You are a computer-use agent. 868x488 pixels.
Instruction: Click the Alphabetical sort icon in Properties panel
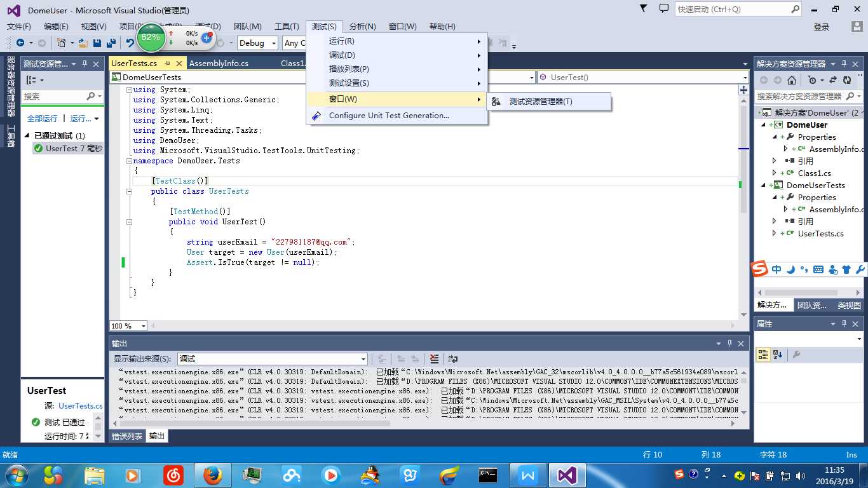tap(778, 355)
